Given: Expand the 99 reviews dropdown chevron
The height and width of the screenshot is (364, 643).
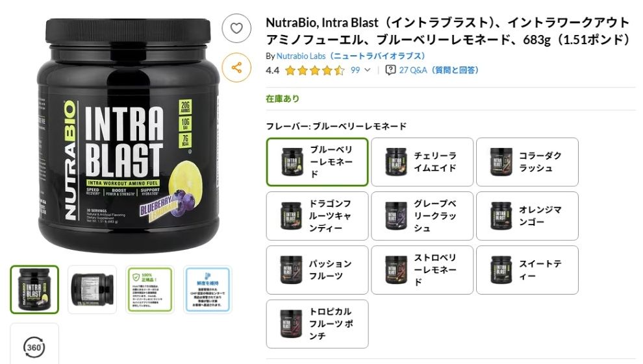Looking at the screenshot, I should coord(368,70).
